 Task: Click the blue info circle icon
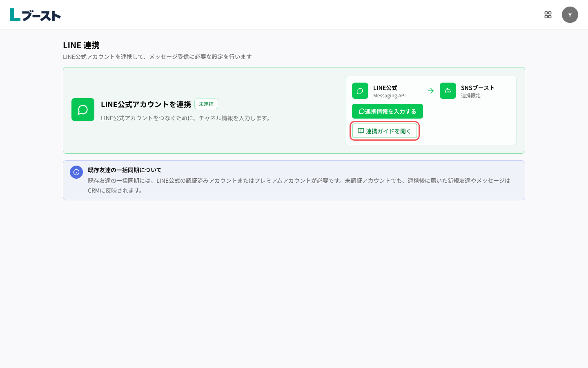(x=76, y=172)
